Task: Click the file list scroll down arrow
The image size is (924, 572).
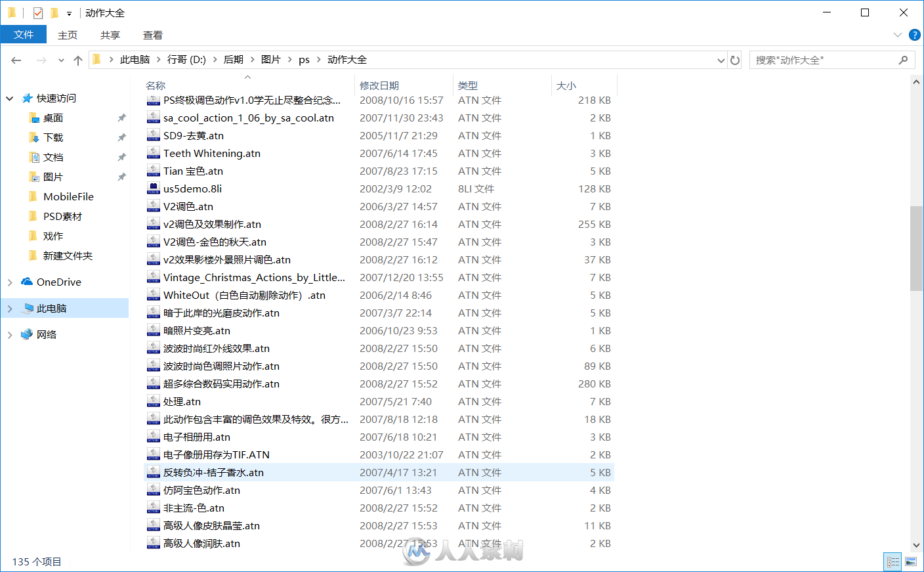Action: 917,544
